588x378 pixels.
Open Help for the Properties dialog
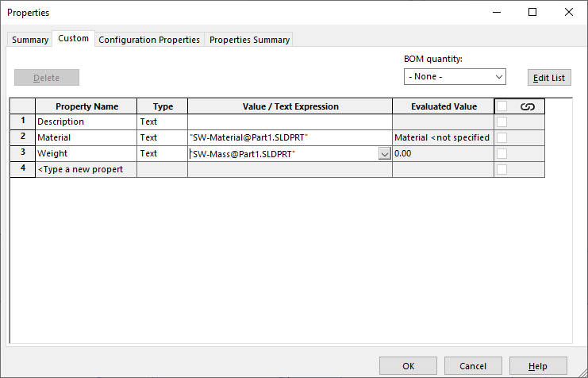538,366
